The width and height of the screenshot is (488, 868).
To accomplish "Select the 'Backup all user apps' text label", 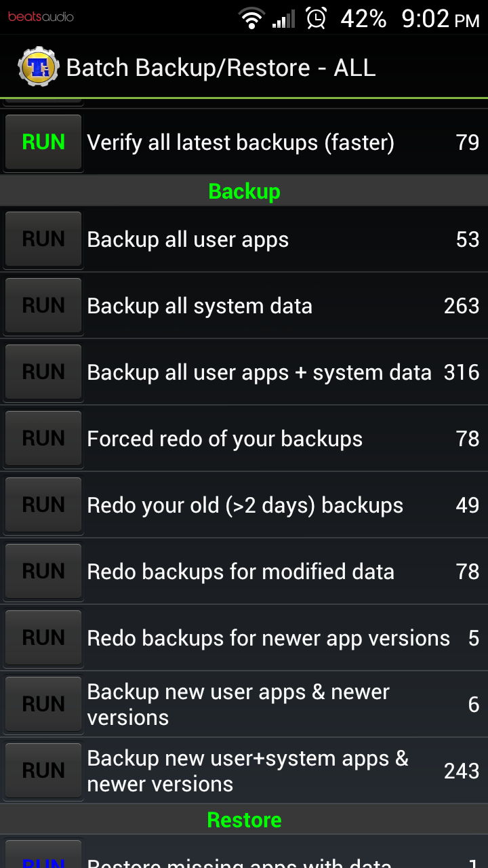I will (188, 239).
